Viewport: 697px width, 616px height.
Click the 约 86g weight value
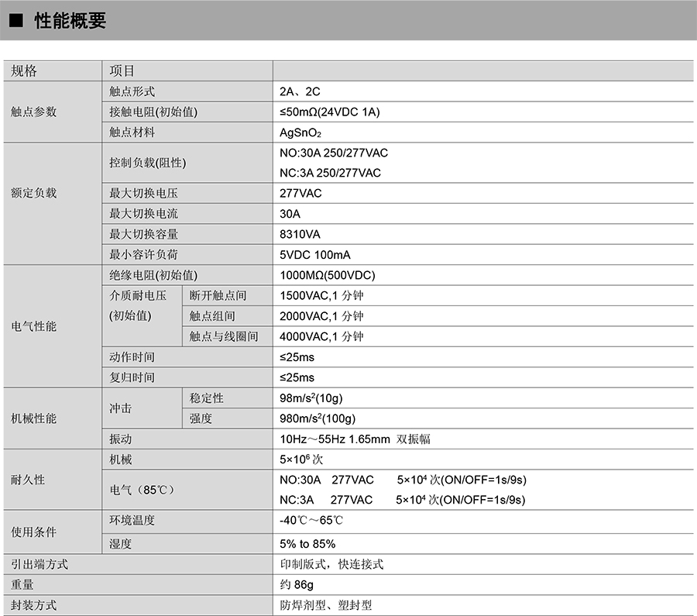(x=297, y=584)
